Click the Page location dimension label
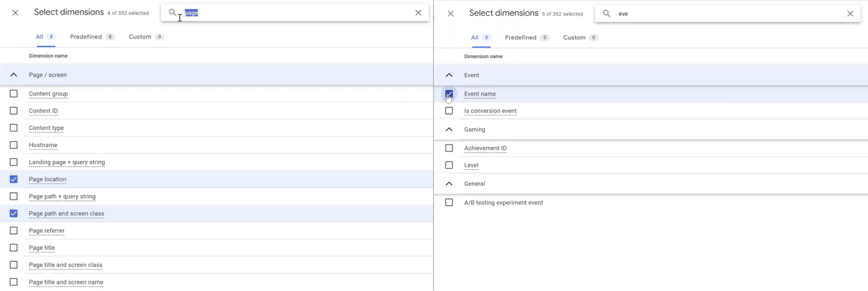Image resolution: width=868 pixels, height=291 pixels. click(48, 179)
